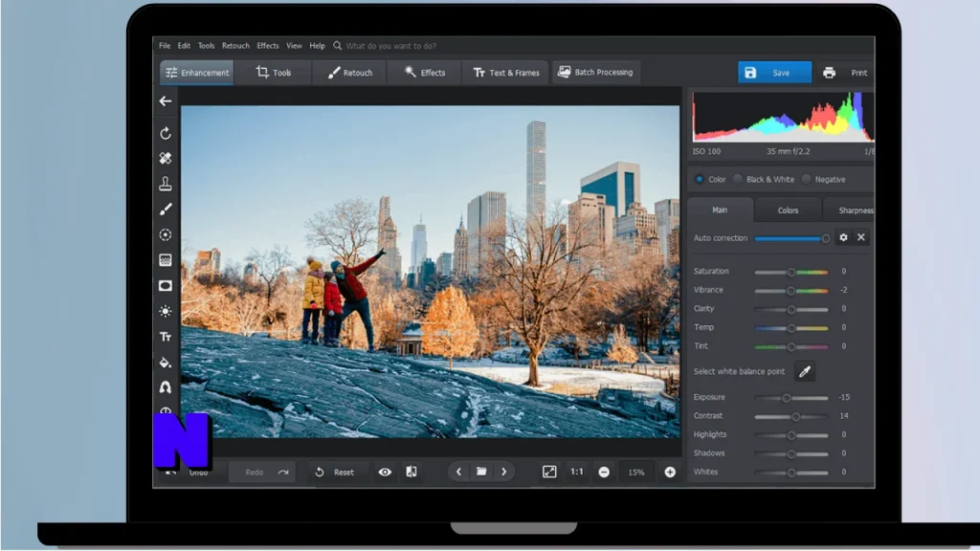
Task: Zoom in with the plus button
Action: [670, 473]
